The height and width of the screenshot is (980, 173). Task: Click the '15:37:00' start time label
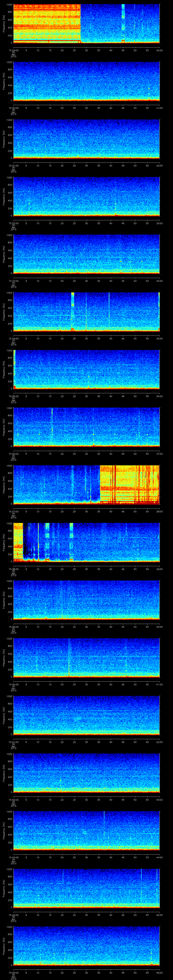coord(13,511)
